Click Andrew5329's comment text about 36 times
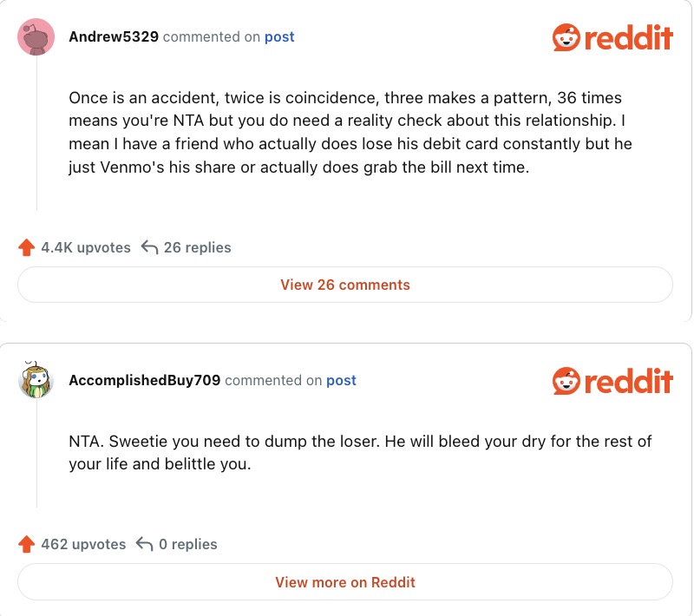The width and height of the screenshot is (694, 616). 345,133
